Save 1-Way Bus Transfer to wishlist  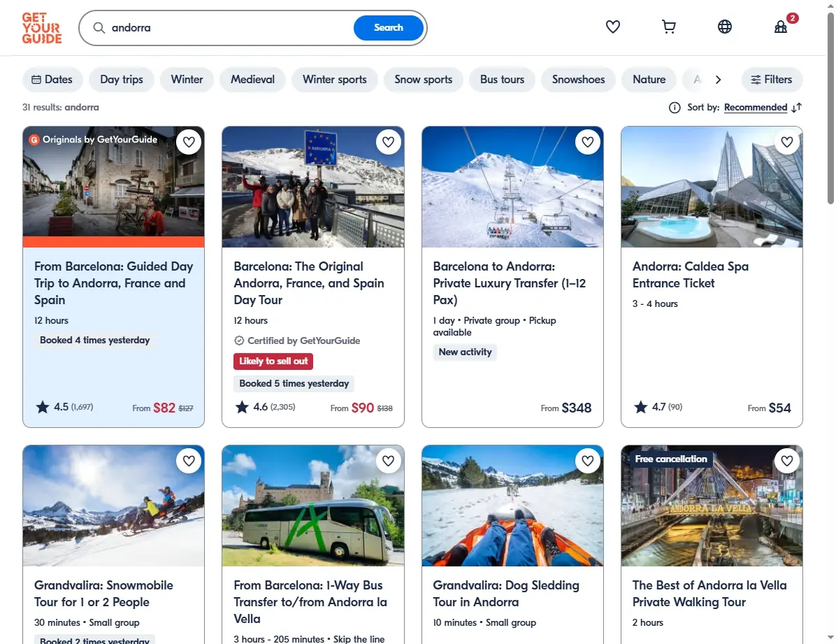[388, 461]
